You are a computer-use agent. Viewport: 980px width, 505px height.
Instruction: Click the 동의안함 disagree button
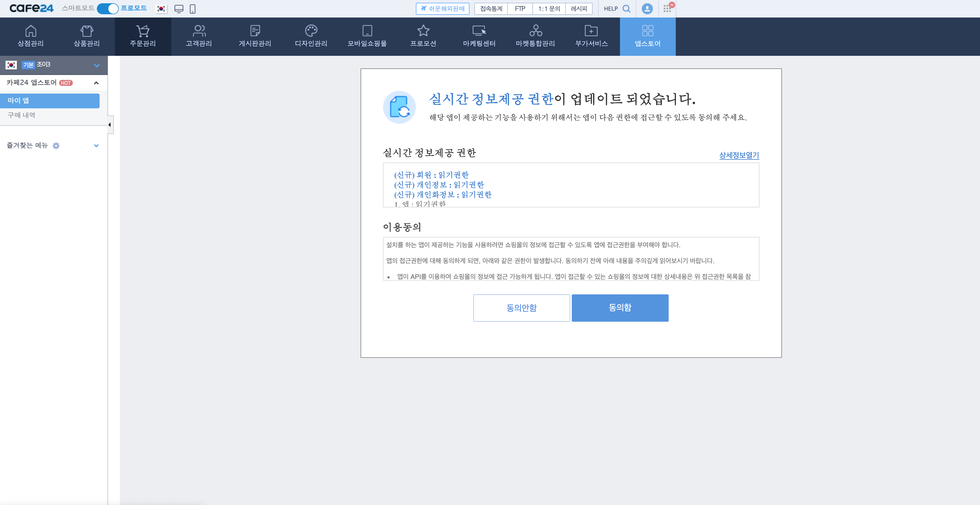(521, 308)
